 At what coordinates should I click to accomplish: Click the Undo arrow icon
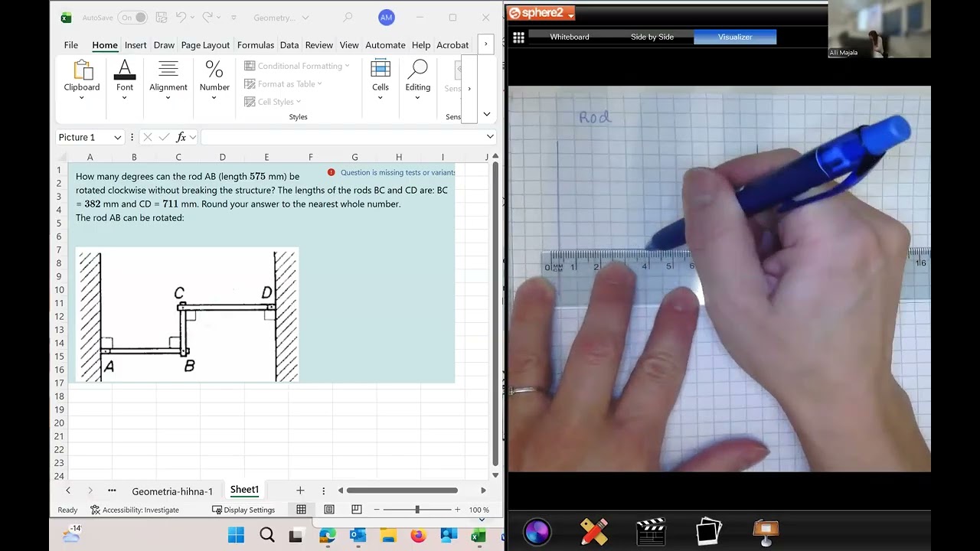point(181,18)
